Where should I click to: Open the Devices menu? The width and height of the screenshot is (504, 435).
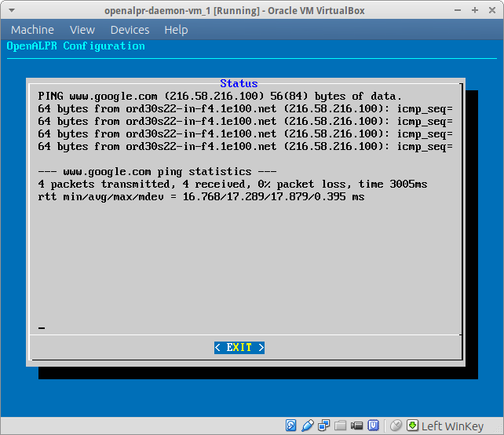[130, 30]
